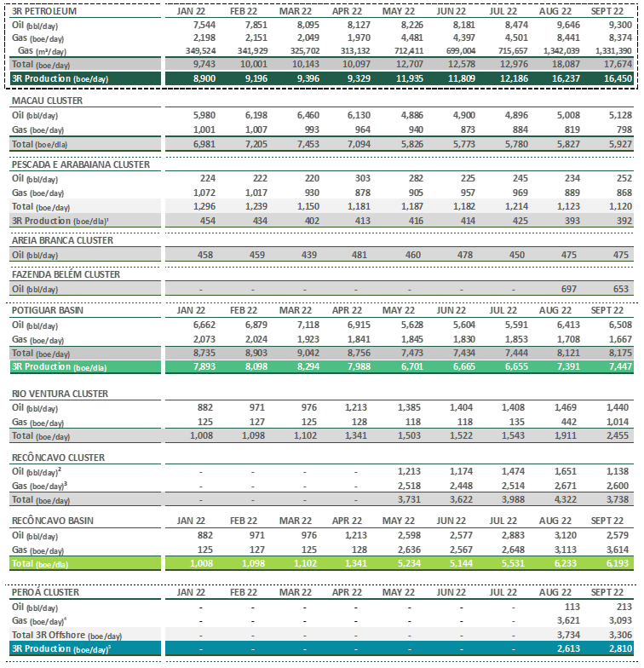The image size is (644, 668).
Task: Select the PEROÁ CLUSTER heading
Action: pyautogui.click(x=46, y=593)
